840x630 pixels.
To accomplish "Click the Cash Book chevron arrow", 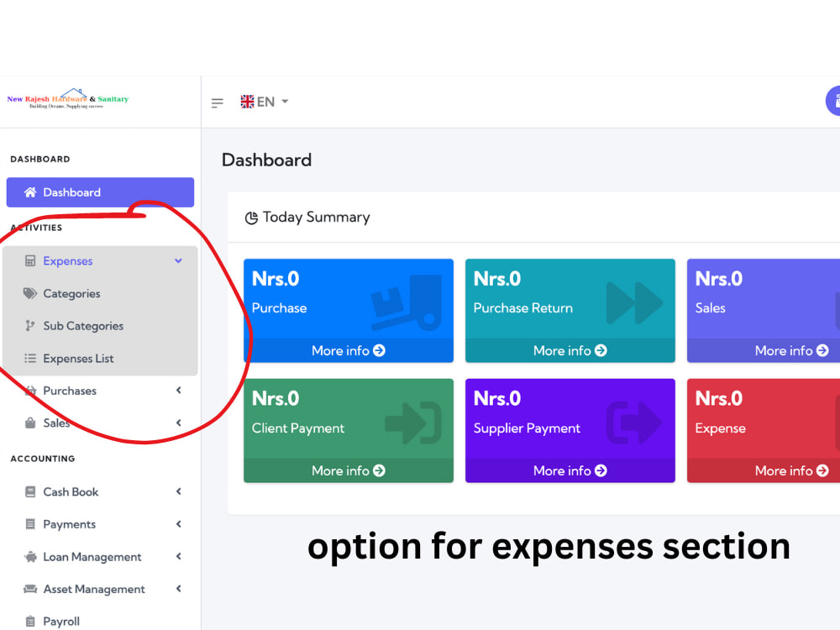I will click(x=178, y=491).
